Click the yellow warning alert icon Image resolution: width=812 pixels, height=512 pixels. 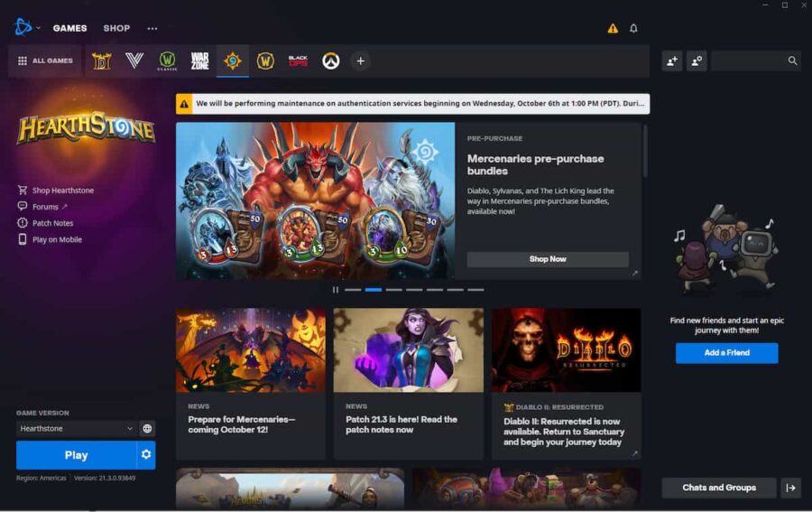613,29
